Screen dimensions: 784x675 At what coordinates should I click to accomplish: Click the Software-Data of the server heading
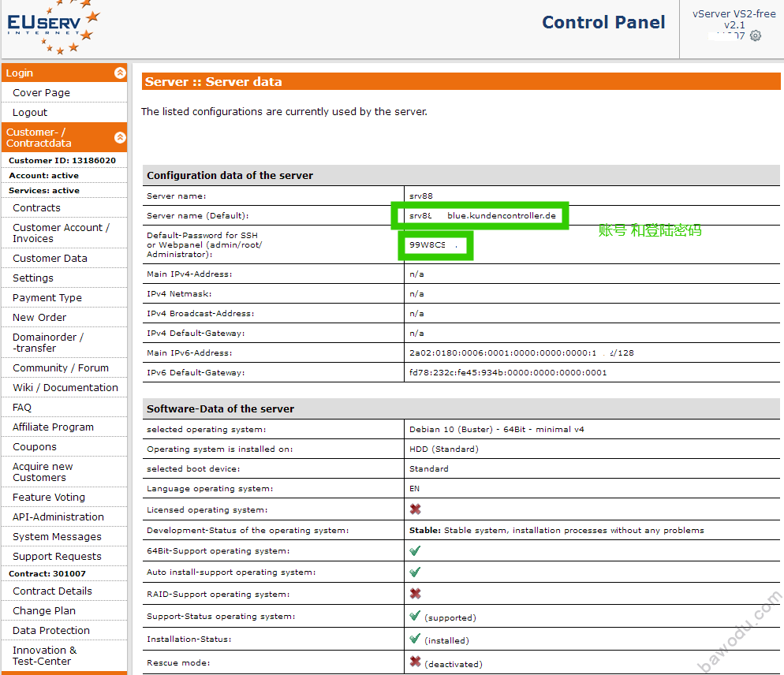[221, 409]
